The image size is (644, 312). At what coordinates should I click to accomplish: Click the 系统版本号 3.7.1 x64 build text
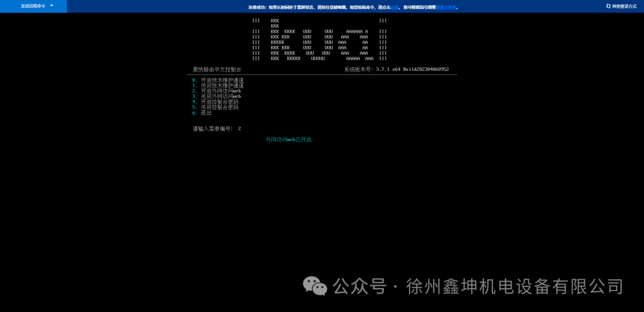(397, 69)
